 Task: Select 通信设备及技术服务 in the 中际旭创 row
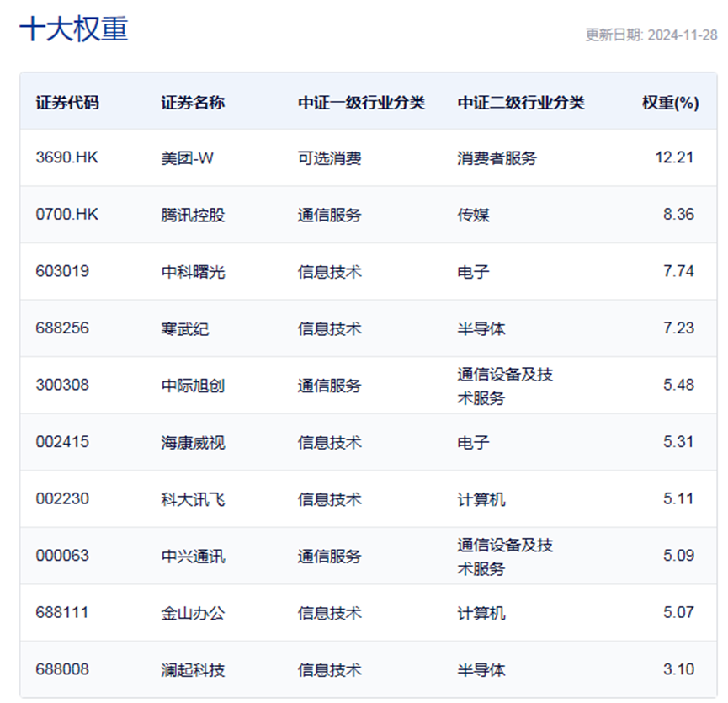click(x=505, y=386)
